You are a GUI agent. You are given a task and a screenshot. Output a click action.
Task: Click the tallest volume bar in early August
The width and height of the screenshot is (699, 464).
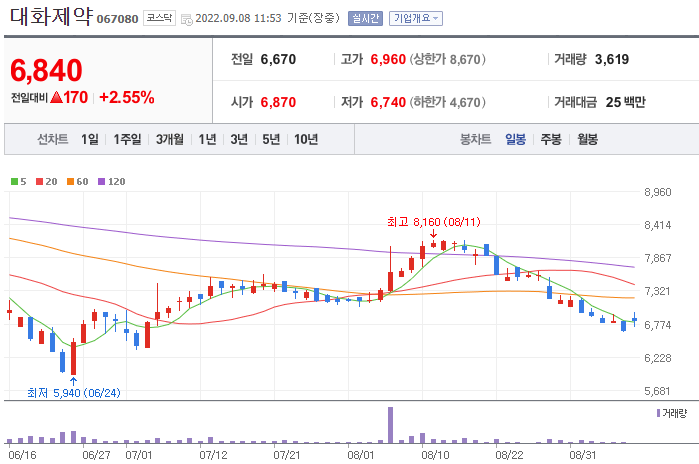click(x=391, y=425)
